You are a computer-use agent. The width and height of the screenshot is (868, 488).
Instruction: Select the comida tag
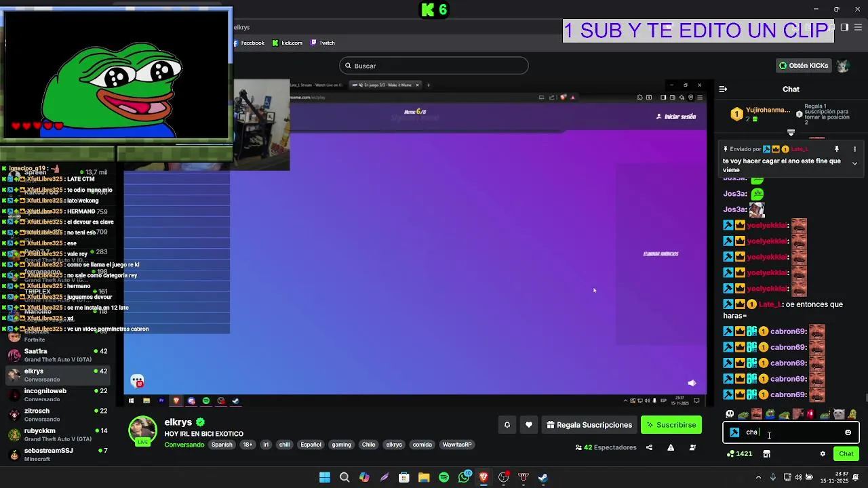pos(422,445)
